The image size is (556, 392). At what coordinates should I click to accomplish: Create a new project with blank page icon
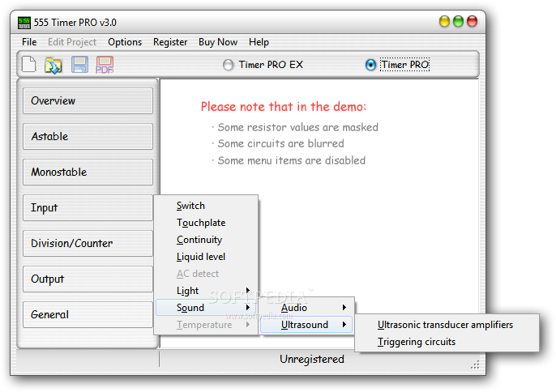pyautogui.click(x=28, y=65)
